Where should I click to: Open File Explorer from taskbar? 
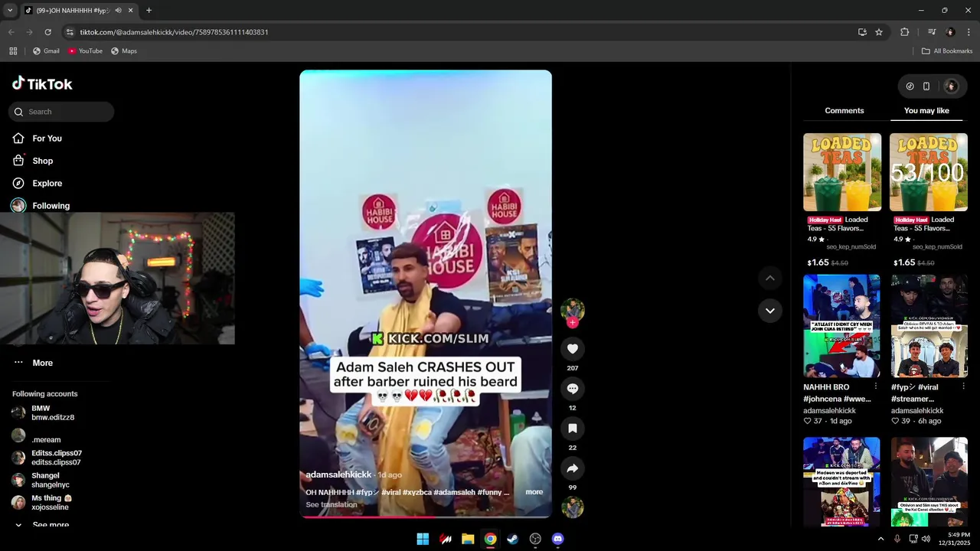(x=468, y=539)
